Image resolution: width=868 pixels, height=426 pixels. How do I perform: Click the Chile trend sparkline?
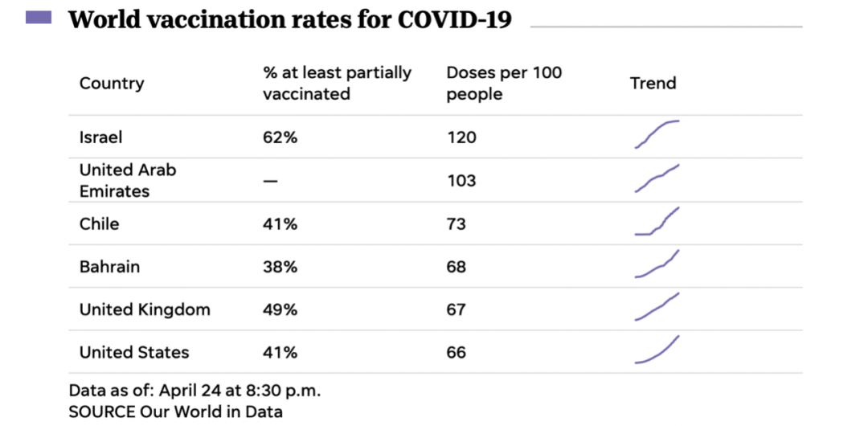click(x=657, y=222)
